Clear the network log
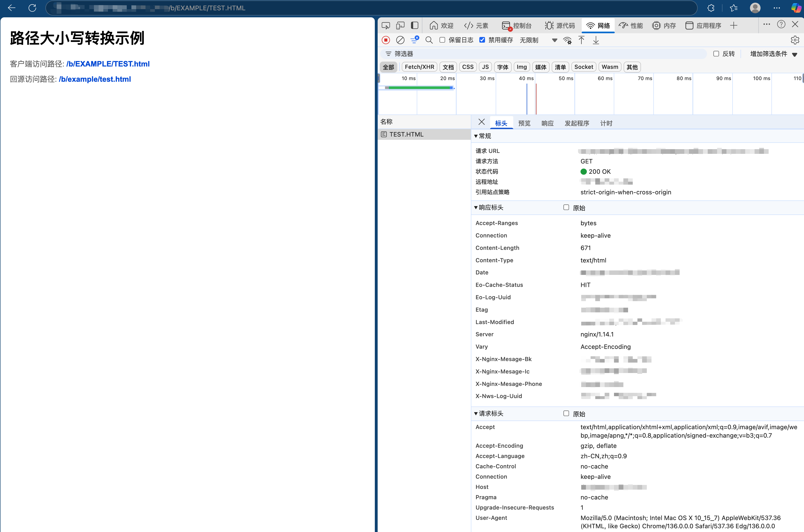 pos(400,40)
